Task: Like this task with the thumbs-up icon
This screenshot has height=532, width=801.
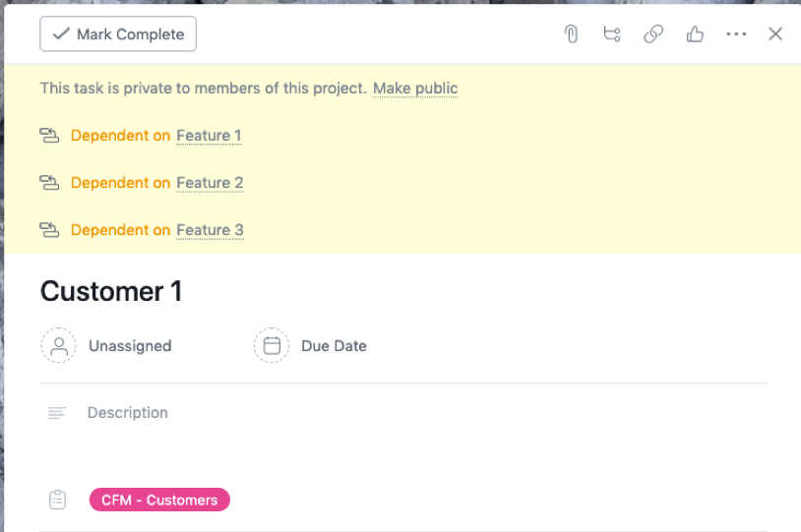Action: pos(695,34)
